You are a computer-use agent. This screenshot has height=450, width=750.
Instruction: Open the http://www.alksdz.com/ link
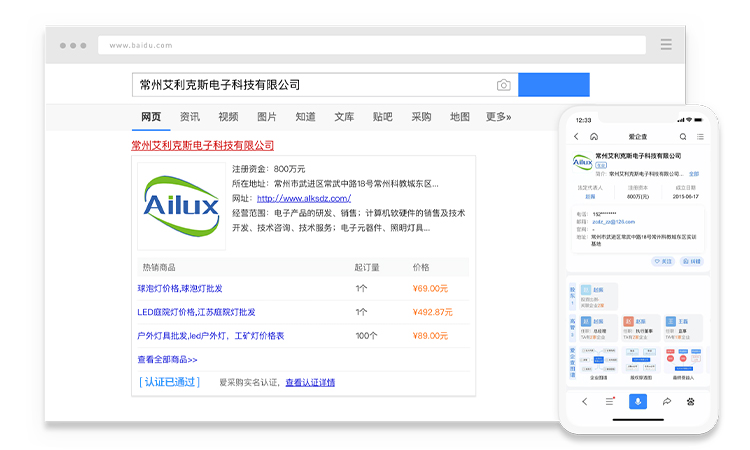304,198
